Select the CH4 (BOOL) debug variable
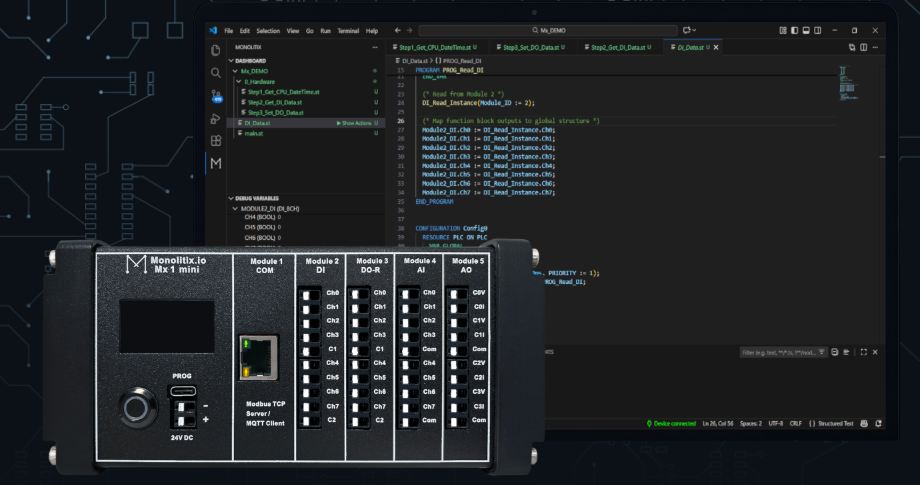 point(262,218)
